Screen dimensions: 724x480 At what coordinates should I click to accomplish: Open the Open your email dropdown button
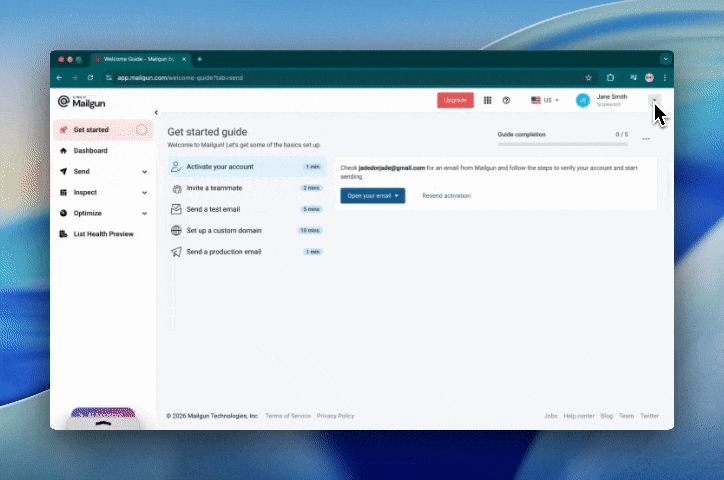(373, 196)
